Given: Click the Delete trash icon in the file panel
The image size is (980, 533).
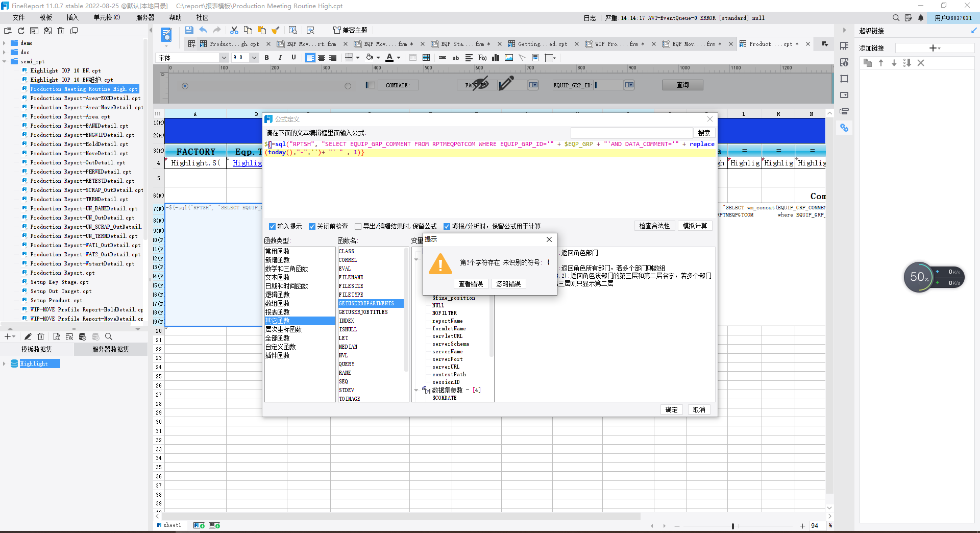Looking at the screenshot, I should [x=61, y=31].
